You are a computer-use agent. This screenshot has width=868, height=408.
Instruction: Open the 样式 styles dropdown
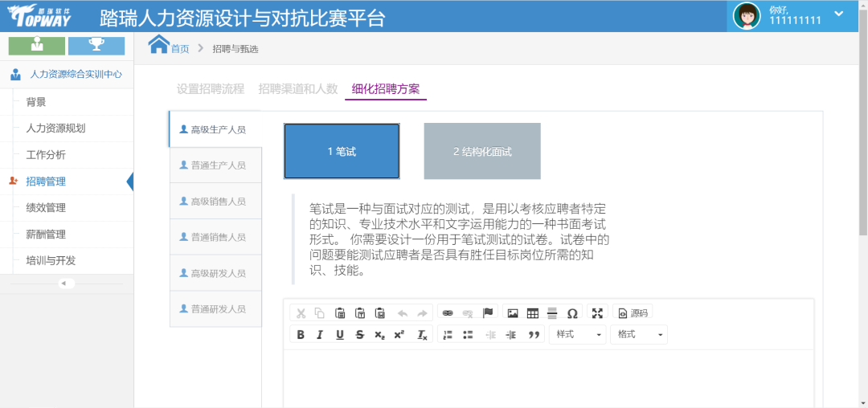(x=577, y=335)
